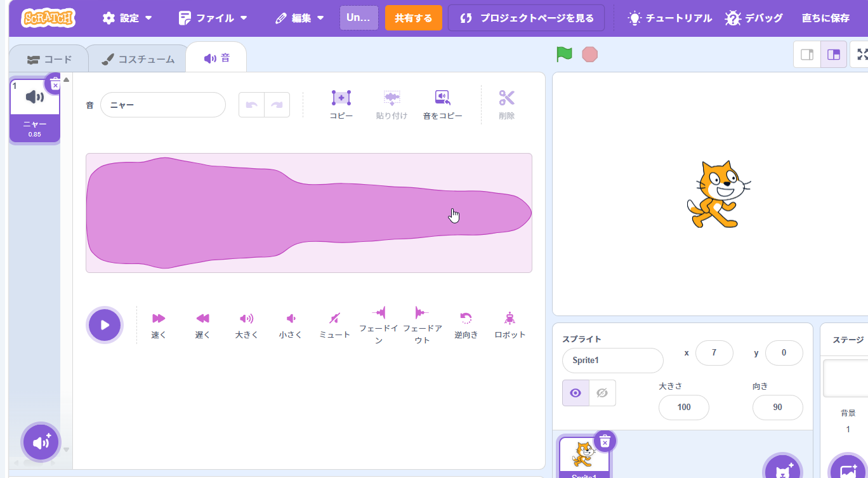
Task: Show the sprite with the eye toggle
Action: click(574, 392)
